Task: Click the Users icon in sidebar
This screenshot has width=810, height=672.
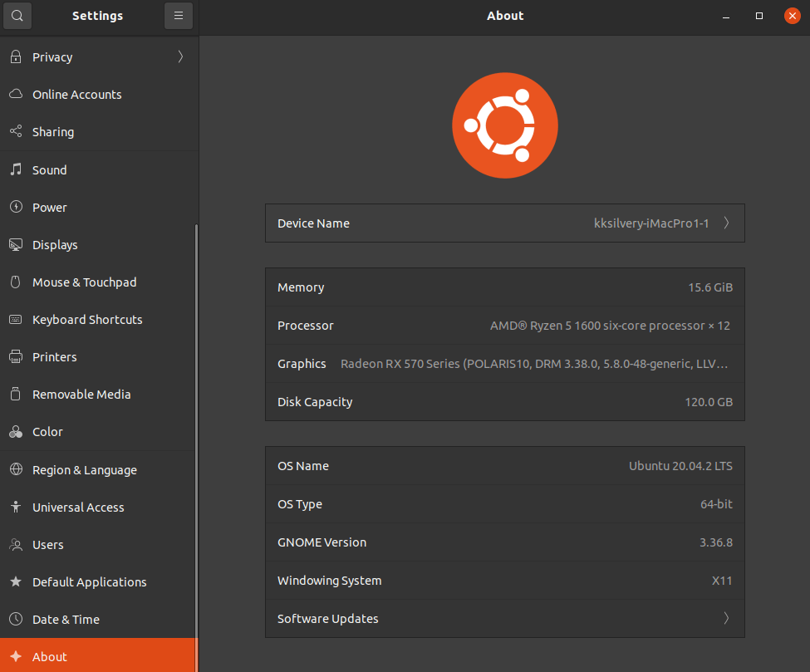Action: click(x=16, y=544)
